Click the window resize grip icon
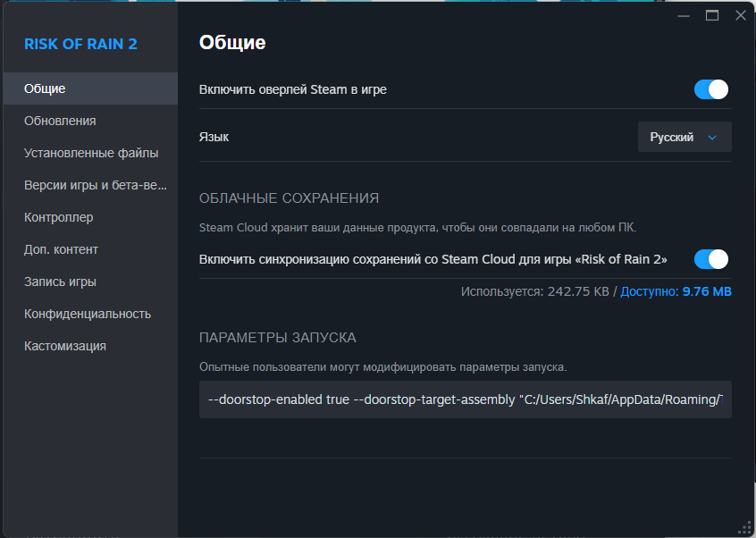The width and height of the screenshot is (756, 538). click(x=745, y=528)
